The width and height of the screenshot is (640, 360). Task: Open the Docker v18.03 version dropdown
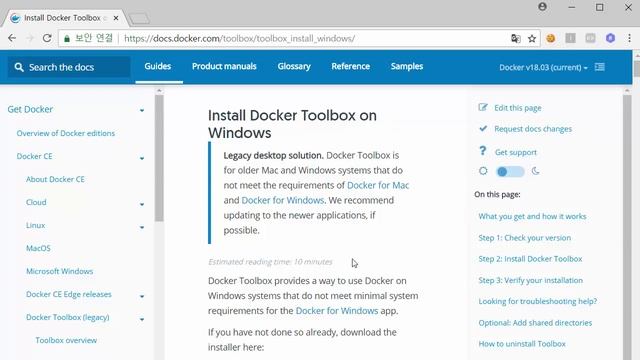click(x=543, y=67)
